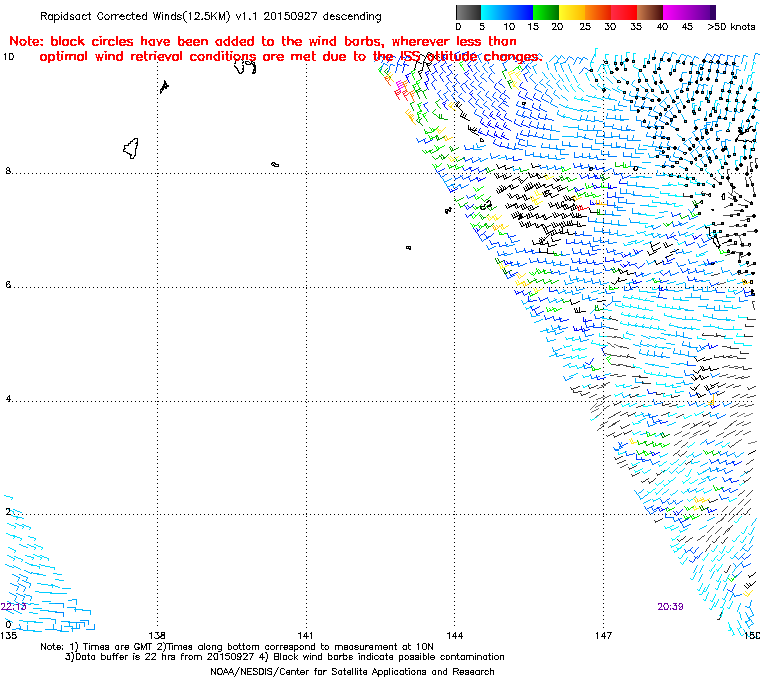Select the '5' label under the color bar
The image size is (760, 688).
pyautogui.click(x=482, y=27)
